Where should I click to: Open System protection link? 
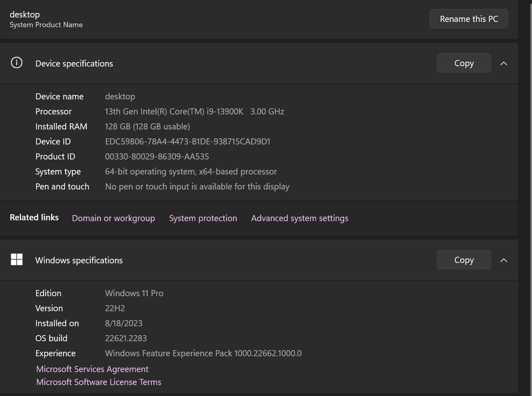pos(203,218)
